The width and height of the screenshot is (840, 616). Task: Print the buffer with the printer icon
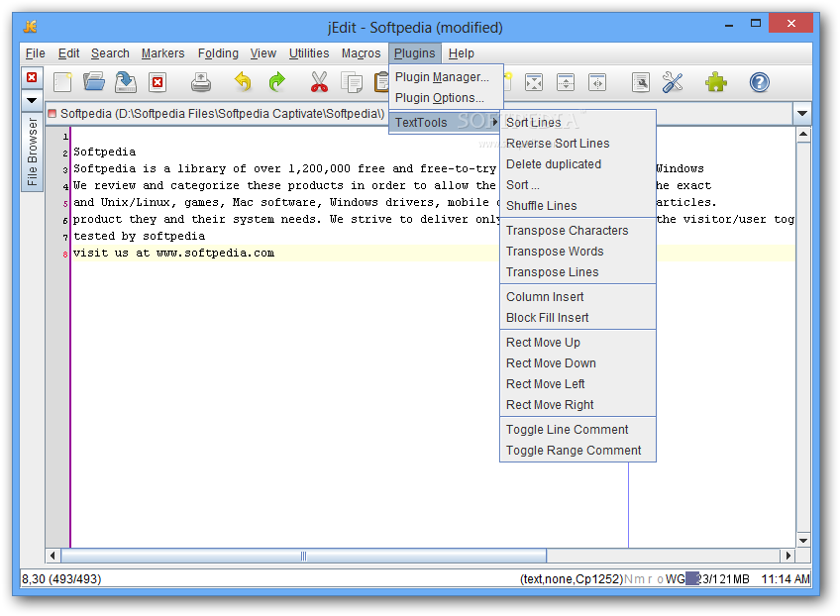coord(201,82)
